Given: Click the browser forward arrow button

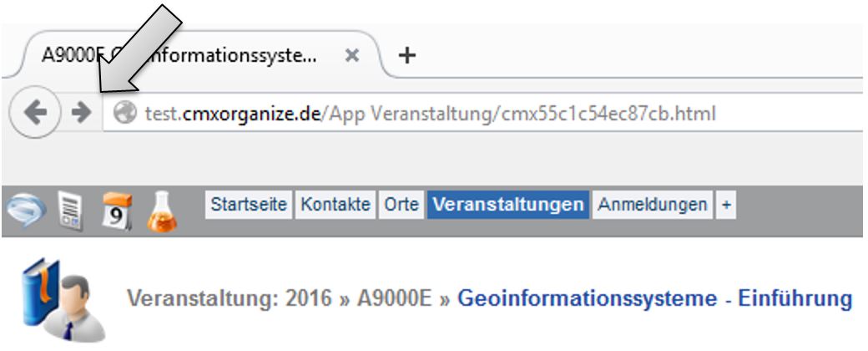Looking at the screenshot, I should [x=81, y=113].
